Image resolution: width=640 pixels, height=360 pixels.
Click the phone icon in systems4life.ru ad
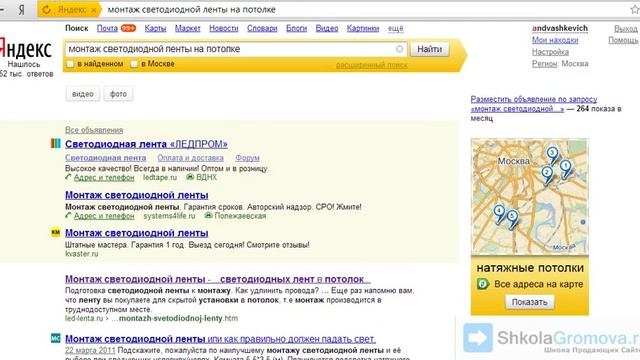tap(68, 216)
